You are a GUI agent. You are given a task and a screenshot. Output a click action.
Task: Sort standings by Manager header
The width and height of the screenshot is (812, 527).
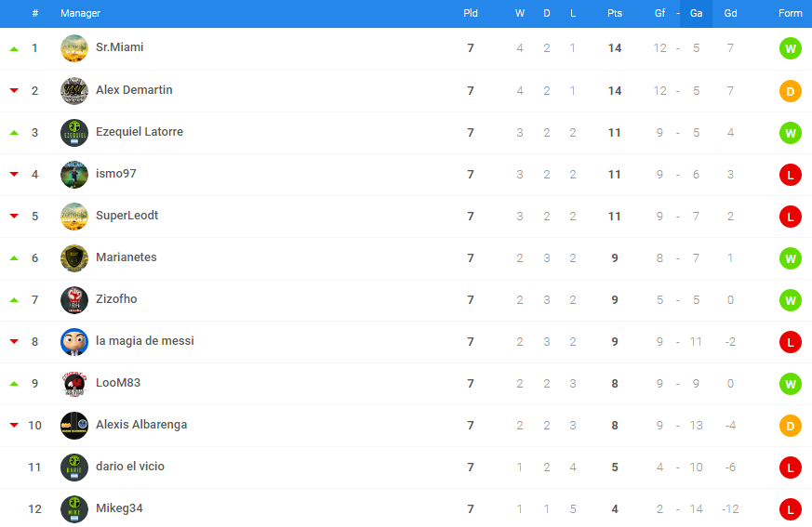click(80, 13)
